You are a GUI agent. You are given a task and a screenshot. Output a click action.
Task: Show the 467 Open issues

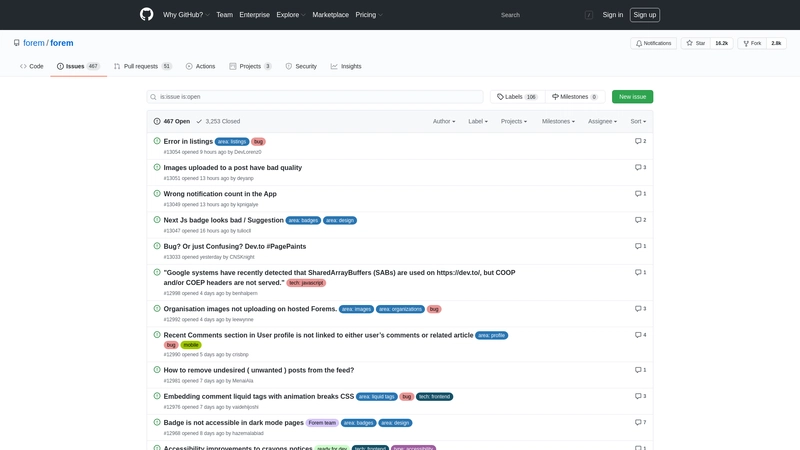(172, 121)
